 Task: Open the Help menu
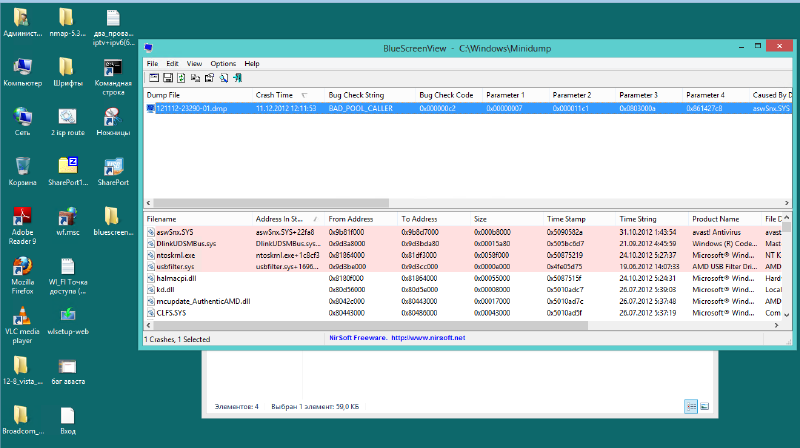tap(252, 64)
